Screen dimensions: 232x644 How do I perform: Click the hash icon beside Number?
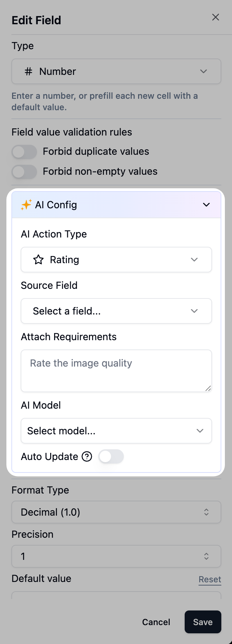click(28, 71)
